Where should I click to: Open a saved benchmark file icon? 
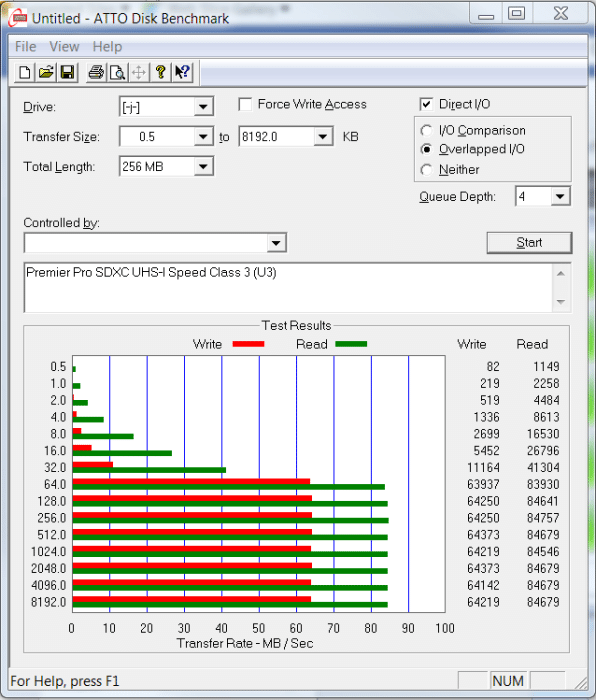click(46, 72)
